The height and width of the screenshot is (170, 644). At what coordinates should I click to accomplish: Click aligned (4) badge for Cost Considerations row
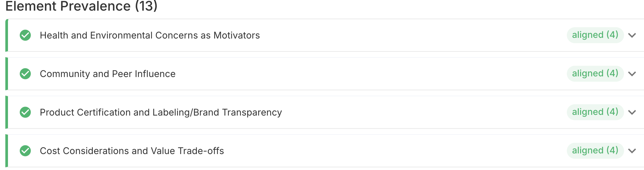[x=595, y=150]
